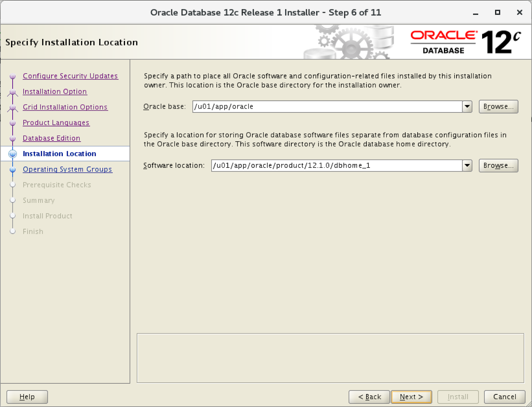Viewport: 532px width, 407px height.
Task: Click the 'Specify Installation Location' heading
Action: pyautogui.click(x=71, y=43)
